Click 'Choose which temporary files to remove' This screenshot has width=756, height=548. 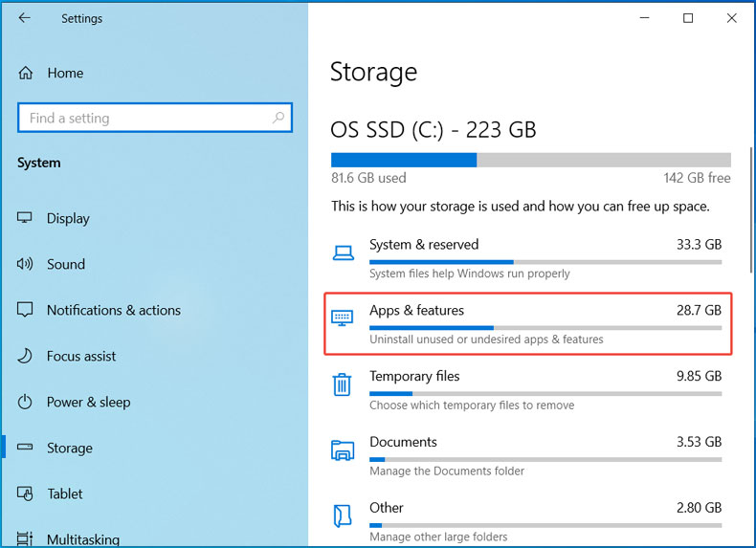click(x=472, y=406)
